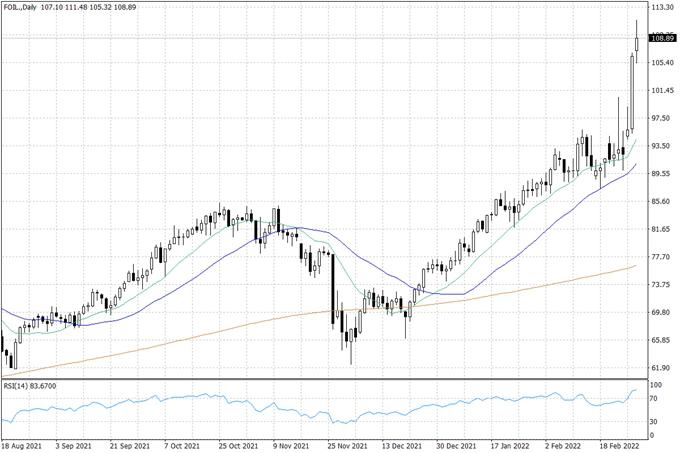Click the 61.90 price axis label
This screenshot has height=453, width=680.
[x=660, y=369]
